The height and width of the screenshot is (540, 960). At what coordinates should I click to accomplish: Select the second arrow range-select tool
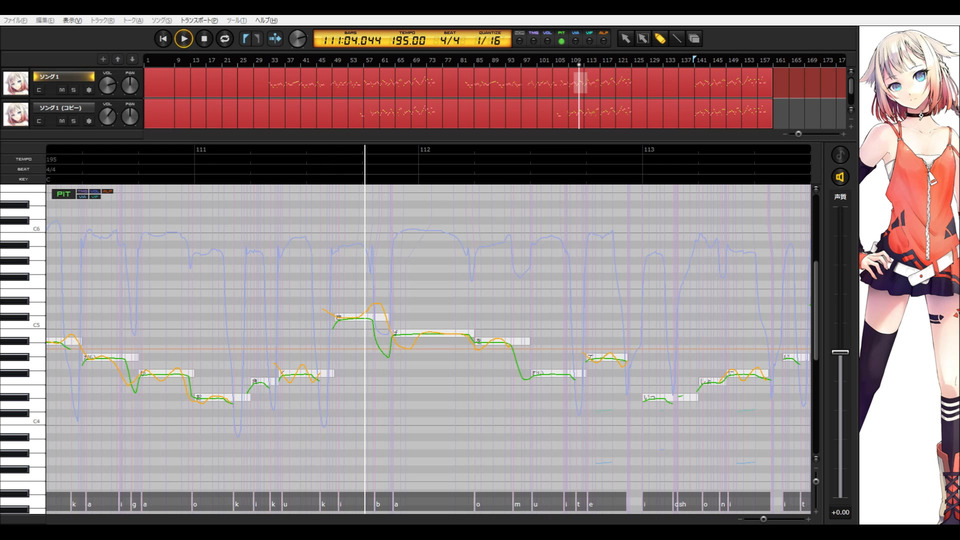tap(642, 39)
